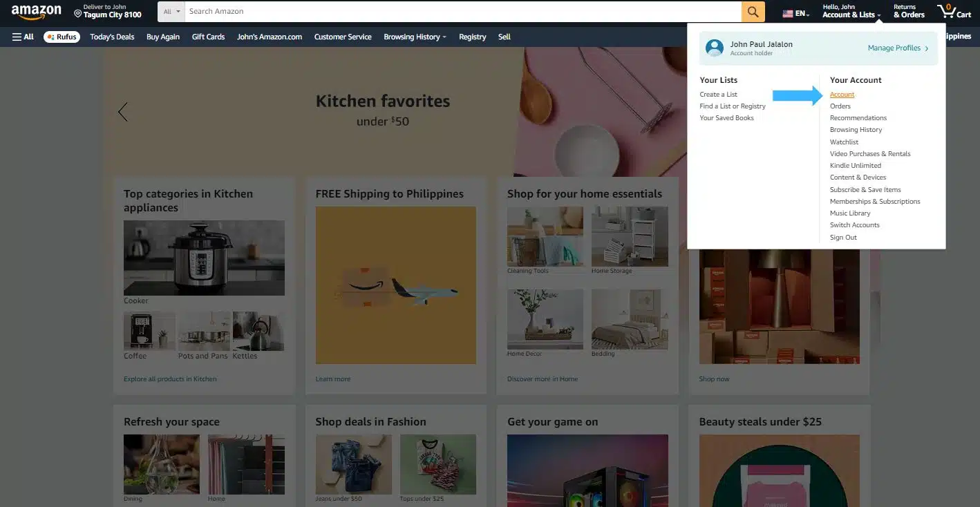The height and width of the screenshot is (507, 980).
Task: Open Gift Cards
Action: click(208, 37)
